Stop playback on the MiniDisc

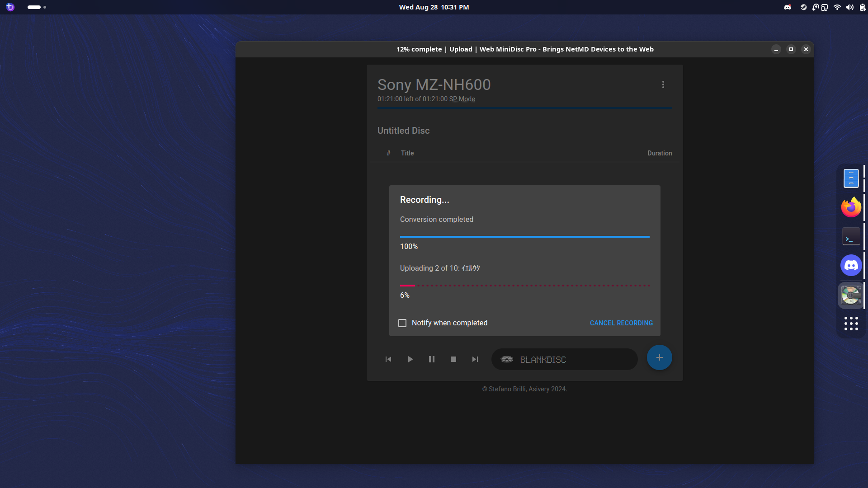[453, 359]
